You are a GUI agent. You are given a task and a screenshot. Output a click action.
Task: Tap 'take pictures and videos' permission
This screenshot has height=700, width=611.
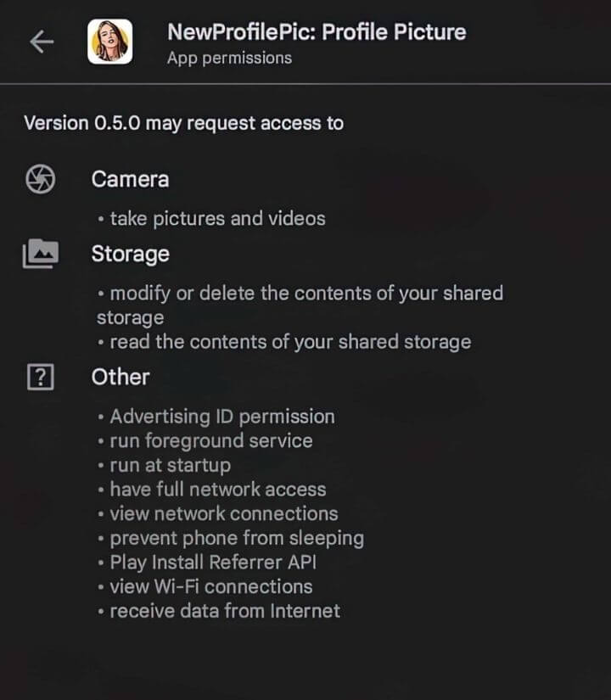point(217,218)
